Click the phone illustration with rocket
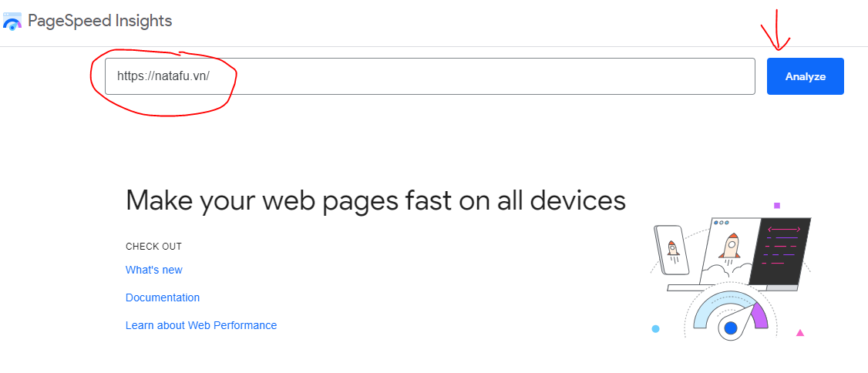 (x=673, y=249)
